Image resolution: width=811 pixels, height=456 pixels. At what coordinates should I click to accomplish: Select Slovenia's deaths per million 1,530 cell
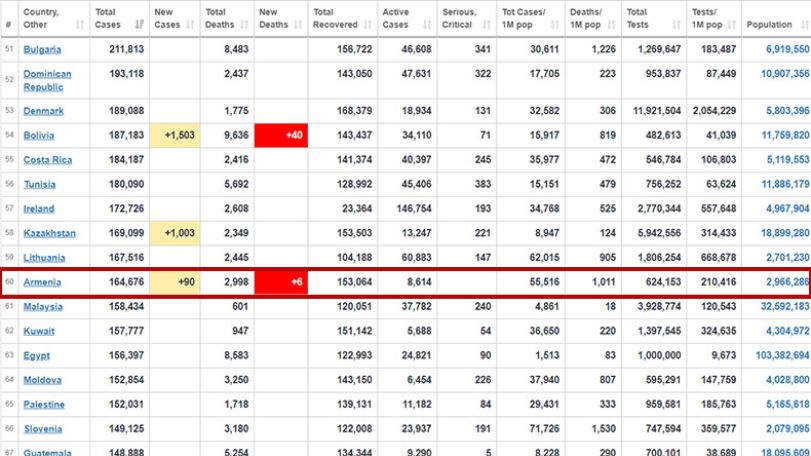point(593,429)
